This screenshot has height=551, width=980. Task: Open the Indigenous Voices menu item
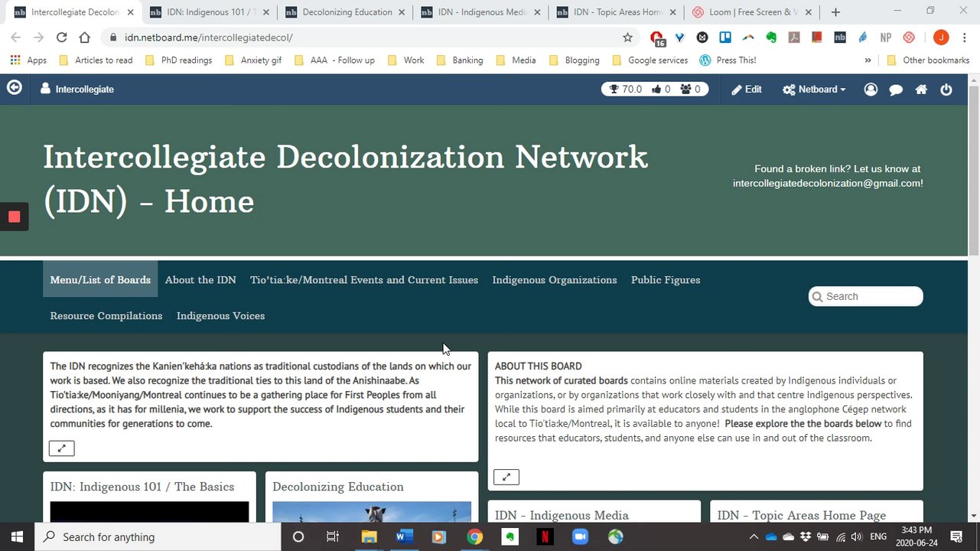[220, 316]
